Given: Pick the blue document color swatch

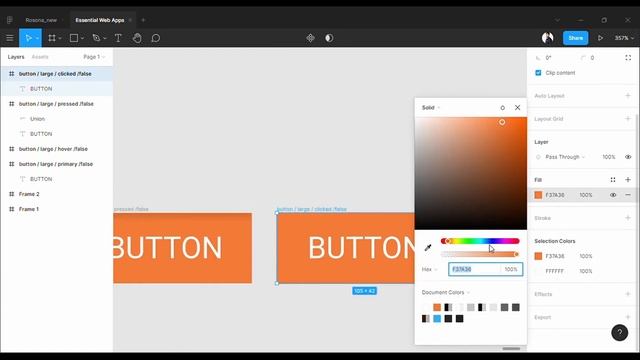Looking at the screenshot, I should (437, 318).
